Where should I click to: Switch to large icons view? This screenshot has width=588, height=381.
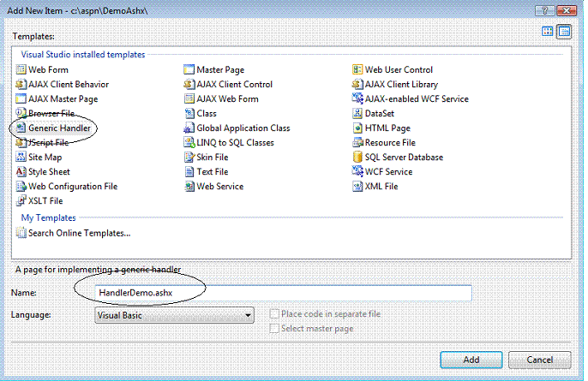pyautogui.click(x=548, y=32)
